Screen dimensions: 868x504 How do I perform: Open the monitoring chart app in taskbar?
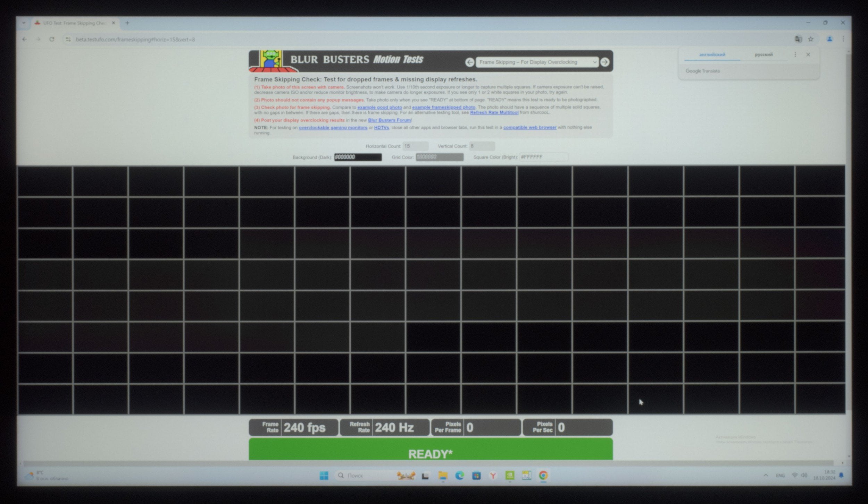pyautogui.click(x=527, y=476)
